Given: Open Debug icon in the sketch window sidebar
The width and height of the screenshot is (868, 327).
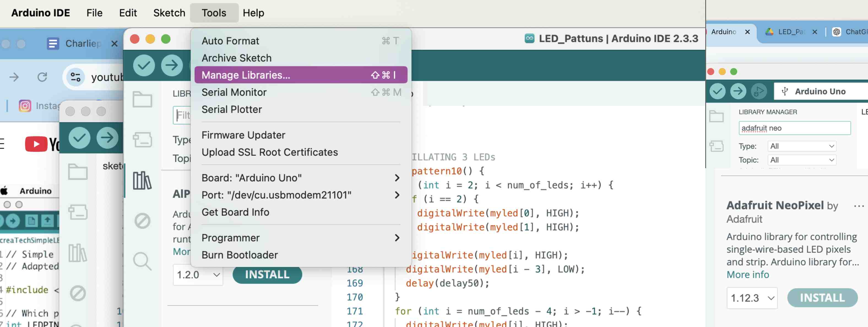Looking at the screenshot, I should click(x=78, y=293).
